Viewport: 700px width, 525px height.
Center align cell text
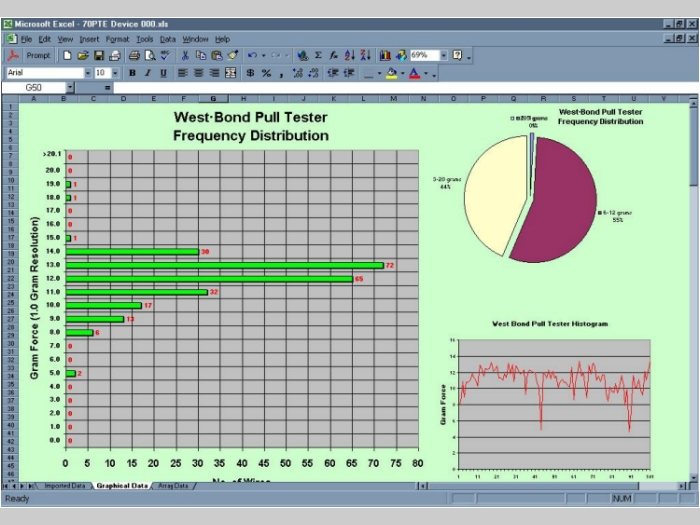[x=198, y=73]
